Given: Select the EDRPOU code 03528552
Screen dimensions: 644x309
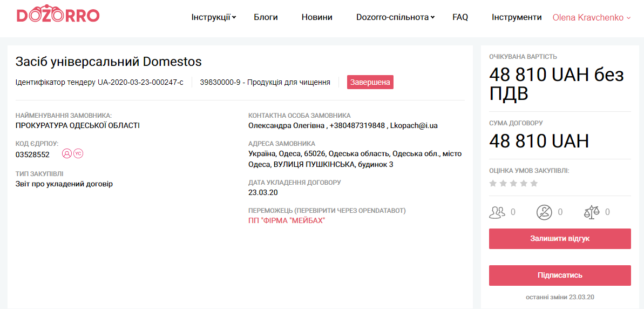Looking at the screenshot, I should click(32, 155).
